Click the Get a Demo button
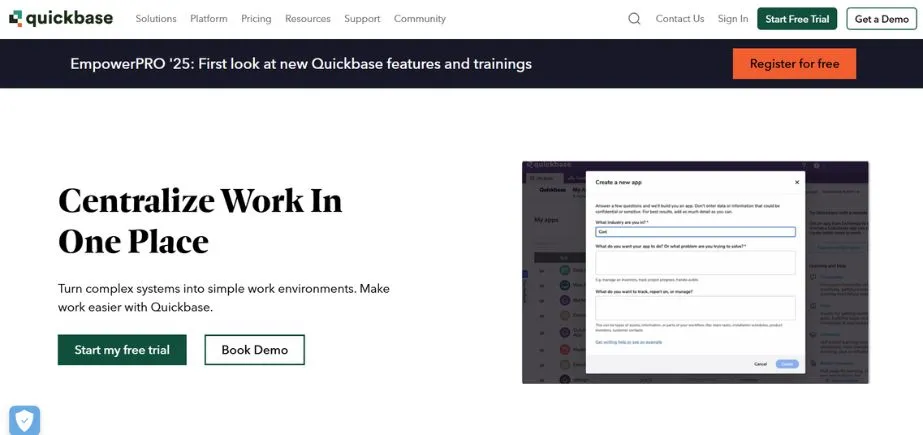The image size is (923, 435). point(881,19)
